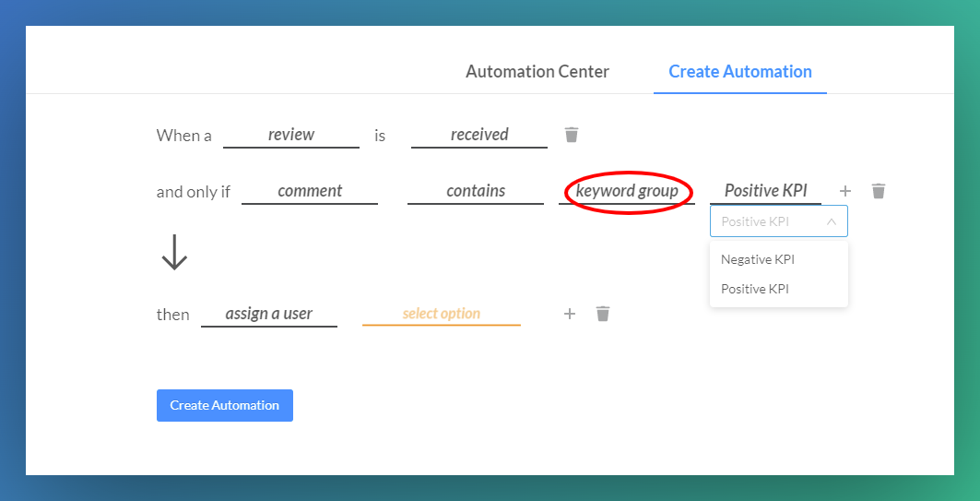The height and width of the screenshot is (501, 980).
Task: Delete the trigger row with trash icon
Action: [572, 135]
